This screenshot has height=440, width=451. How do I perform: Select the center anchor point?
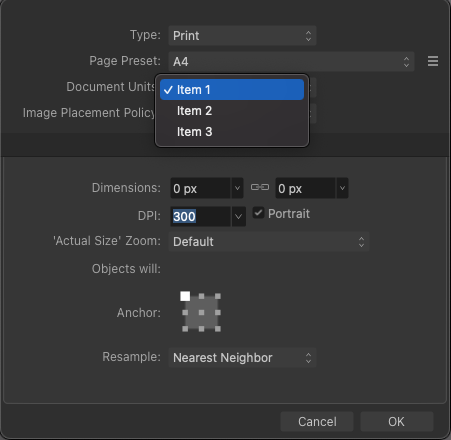pos(201,313)
